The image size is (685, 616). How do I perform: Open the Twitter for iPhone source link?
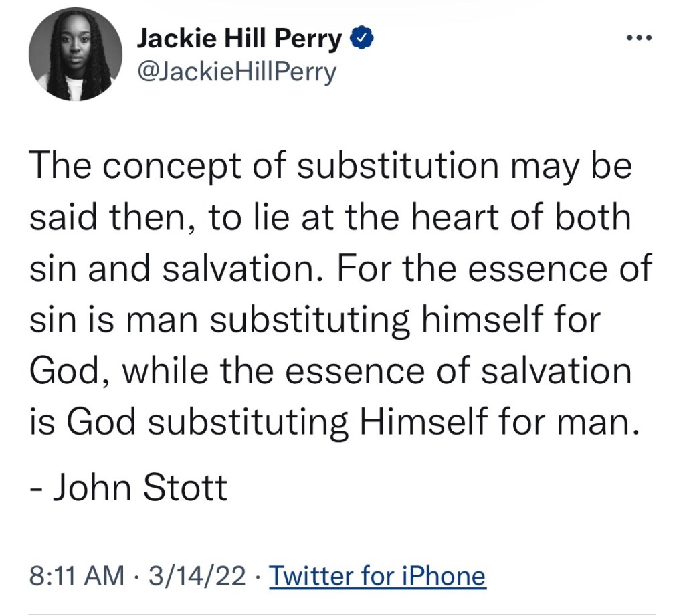[x=377, y=575]
